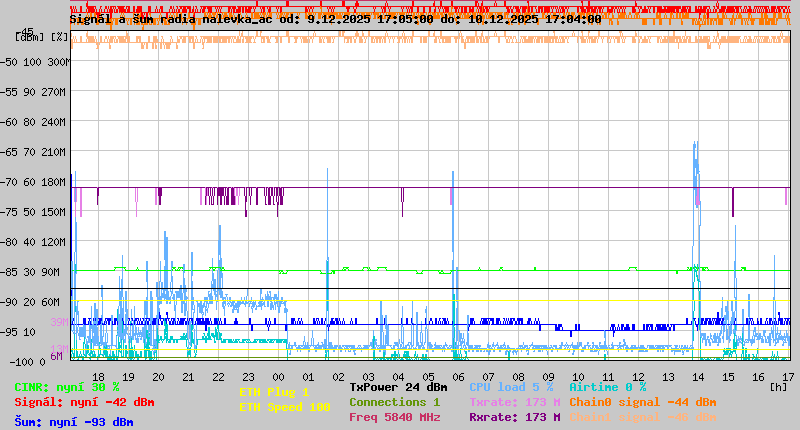Select the '22' hour tick label
Screen dimensions: 800x430
(x=218, y=377)
